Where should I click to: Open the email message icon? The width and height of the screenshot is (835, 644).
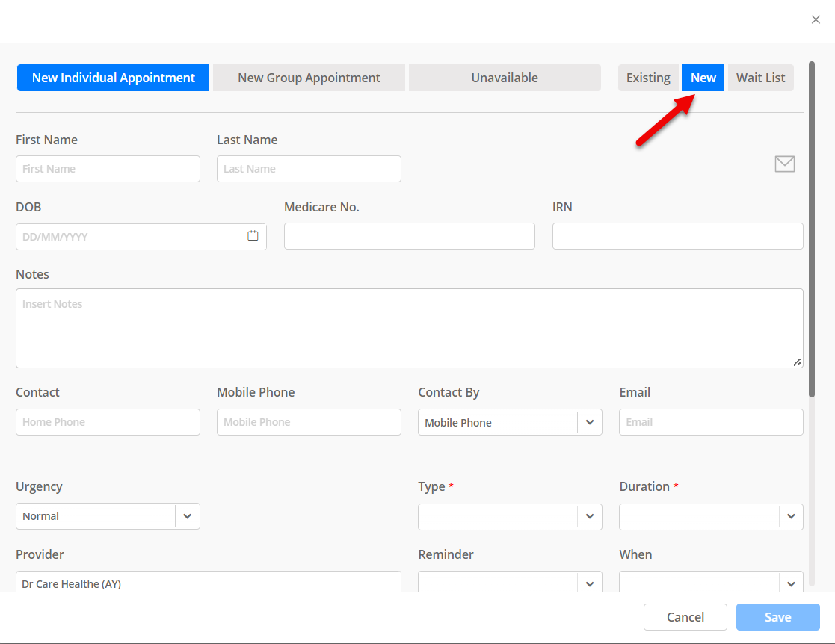784,164
